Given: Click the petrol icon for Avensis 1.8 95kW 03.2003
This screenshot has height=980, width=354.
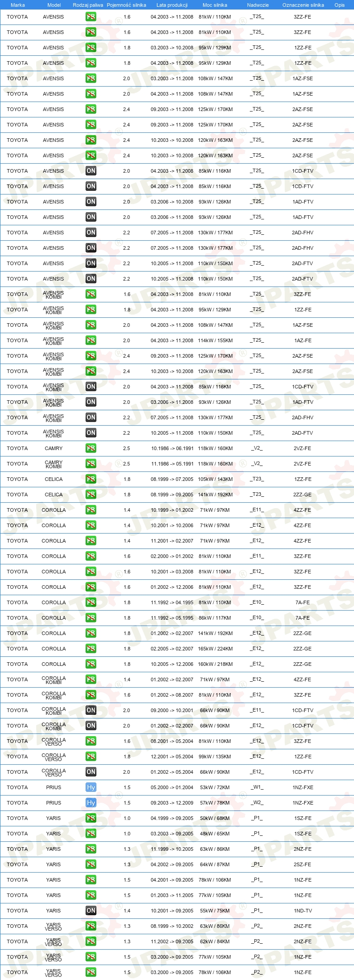Looking at the screenshot, I should [x=91, y=48].
